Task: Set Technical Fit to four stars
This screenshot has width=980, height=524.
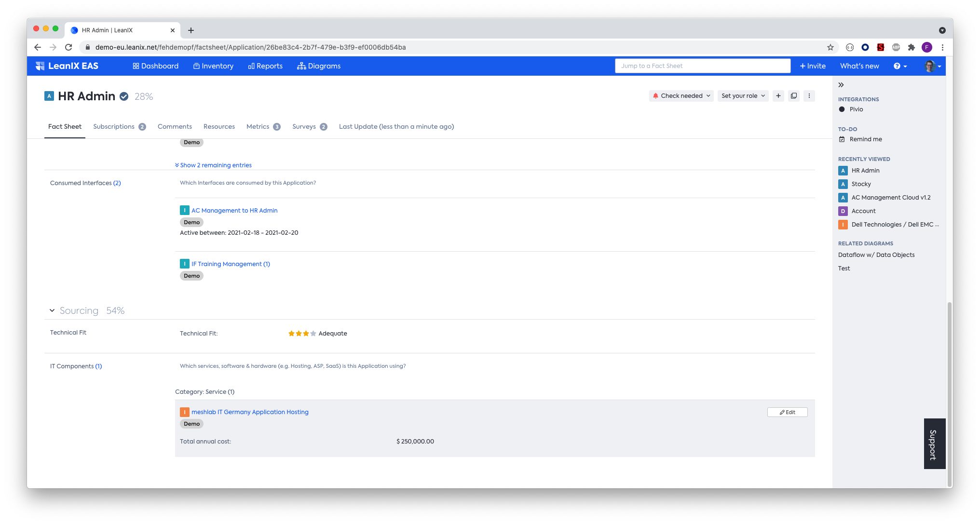Action: pos(313,334)
